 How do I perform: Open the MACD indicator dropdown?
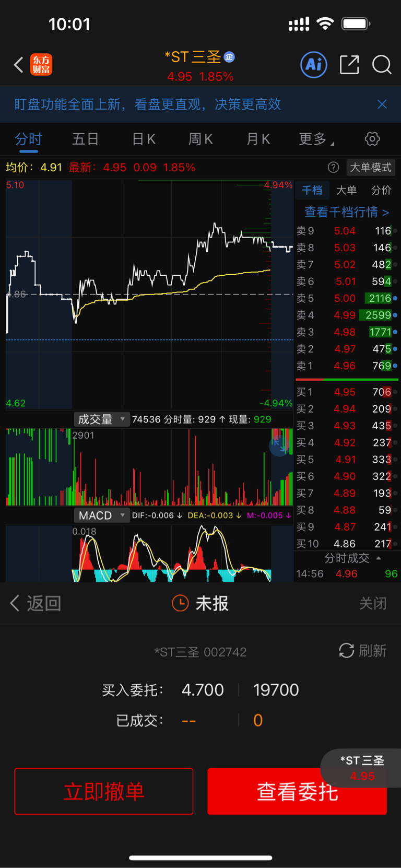pos(101,515)
